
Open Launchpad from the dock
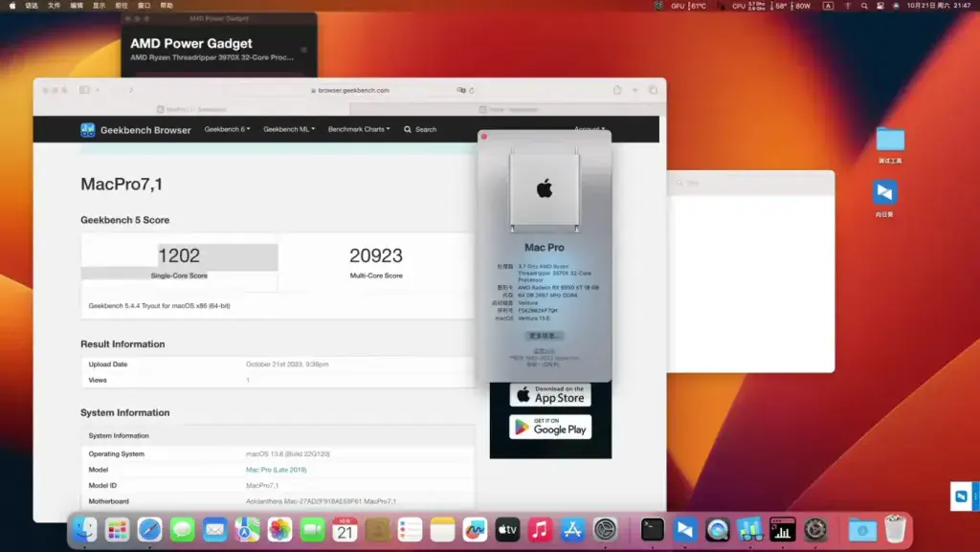tap(117, 530)
